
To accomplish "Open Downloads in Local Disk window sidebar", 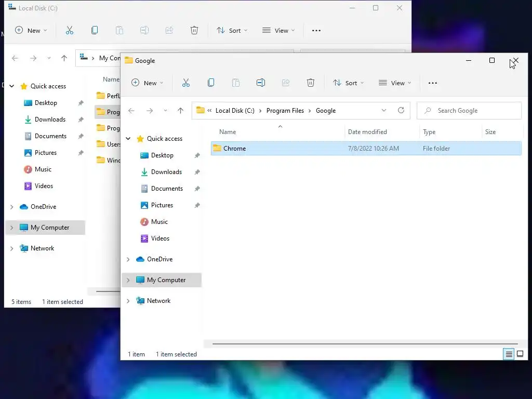I will [x=50, y=119].
